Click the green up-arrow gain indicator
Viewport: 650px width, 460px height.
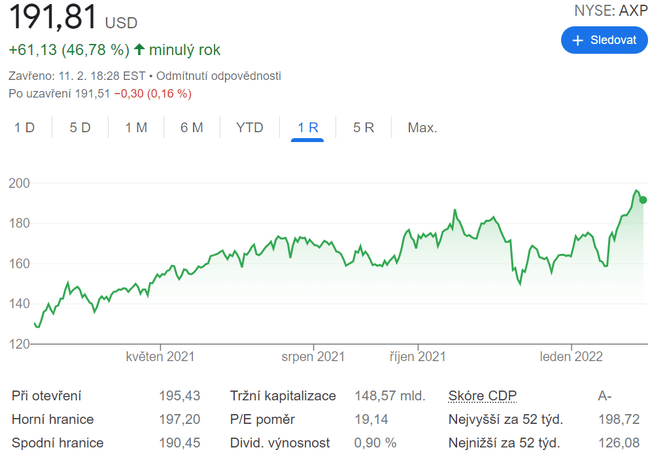(139, 49)
